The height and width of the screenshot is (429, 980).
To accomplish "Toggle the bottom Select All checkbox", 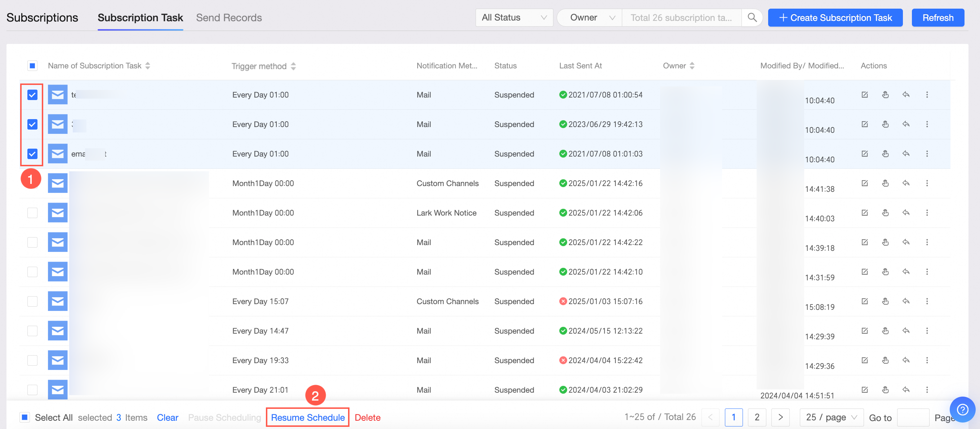I will (25, 417).
